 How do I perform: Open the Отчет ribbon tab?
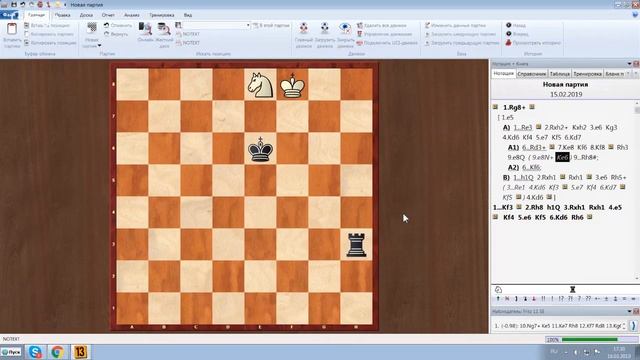point(108,15)
